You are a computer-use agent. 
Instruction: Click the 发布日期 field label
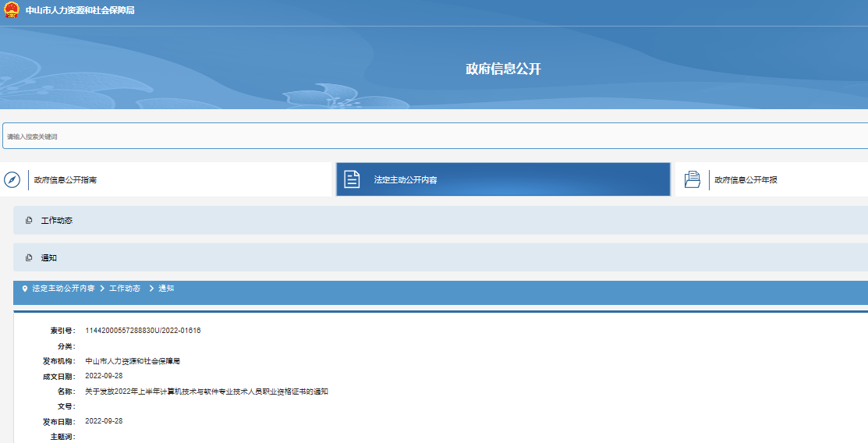59,423
